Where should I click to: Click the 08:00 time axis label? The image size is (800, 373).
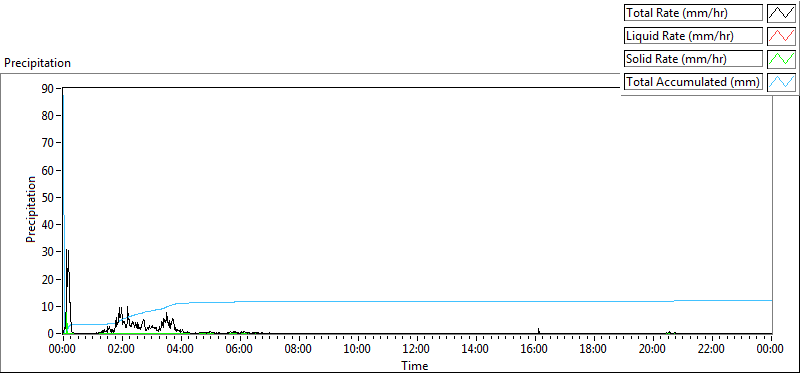point(299,349)
